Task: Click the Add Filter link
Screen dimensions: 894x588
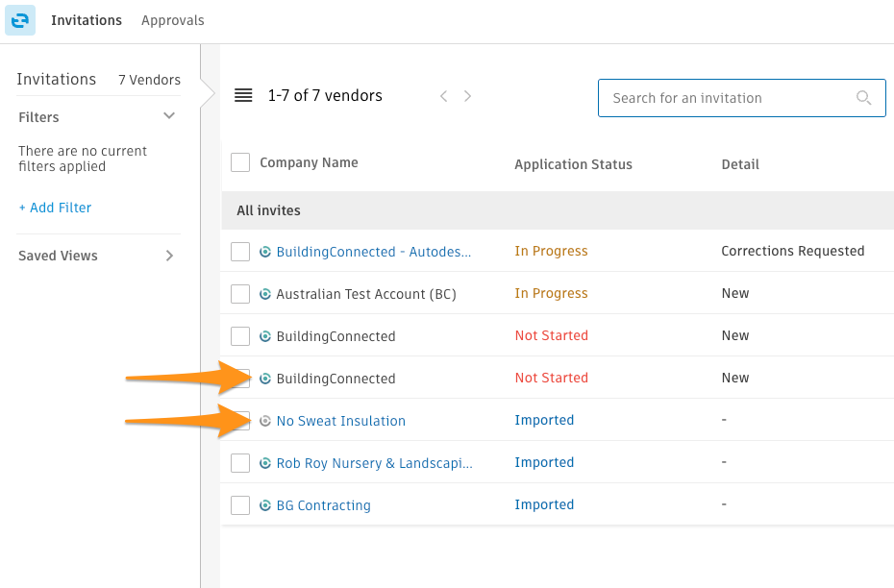Action: (x=55, y=208)
